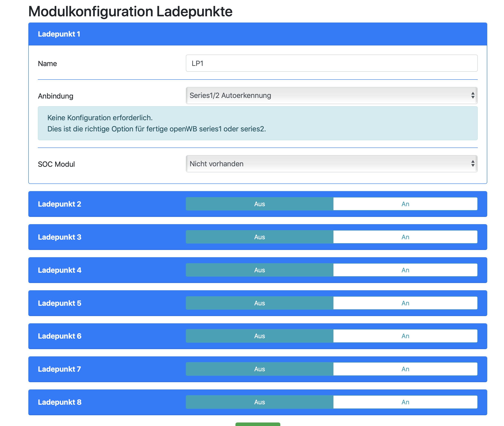The image size is (504, 426).
Task: Click the Anbindung dropdown arrow indicator
Action: 473,95
